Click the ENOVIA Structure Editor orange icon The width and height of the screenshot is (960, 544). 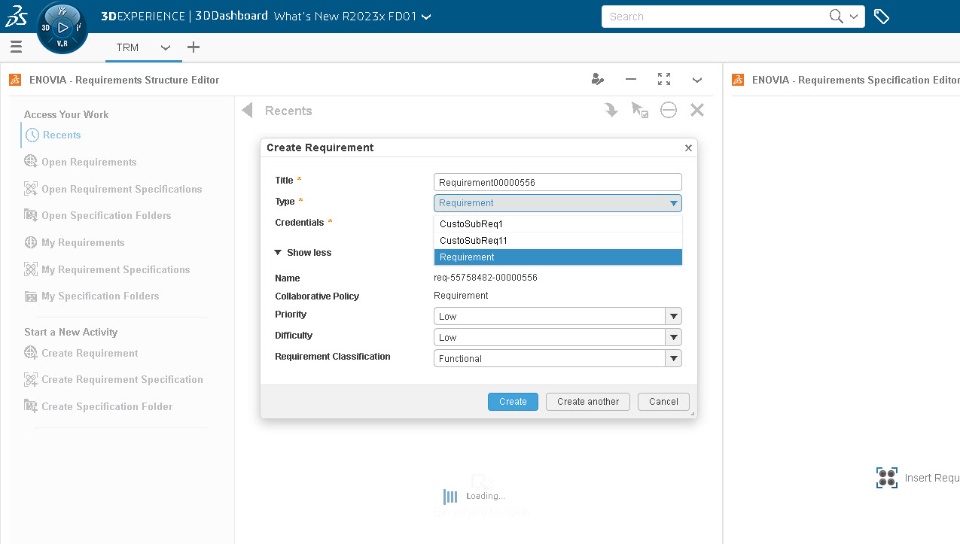coord(15,80)
